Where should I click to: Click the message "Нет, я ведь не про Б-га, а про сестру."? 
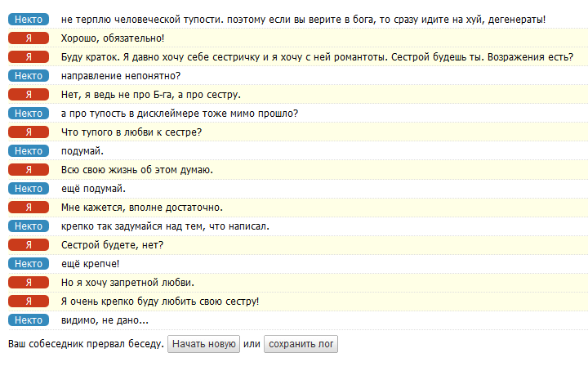pyautogui.click(x=150, y=95)
